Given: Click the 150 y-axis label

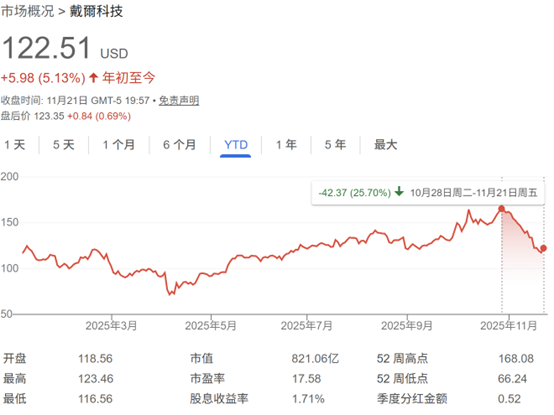Looking at the screenshot, I should pyautogui.click(x=10, y=223).
